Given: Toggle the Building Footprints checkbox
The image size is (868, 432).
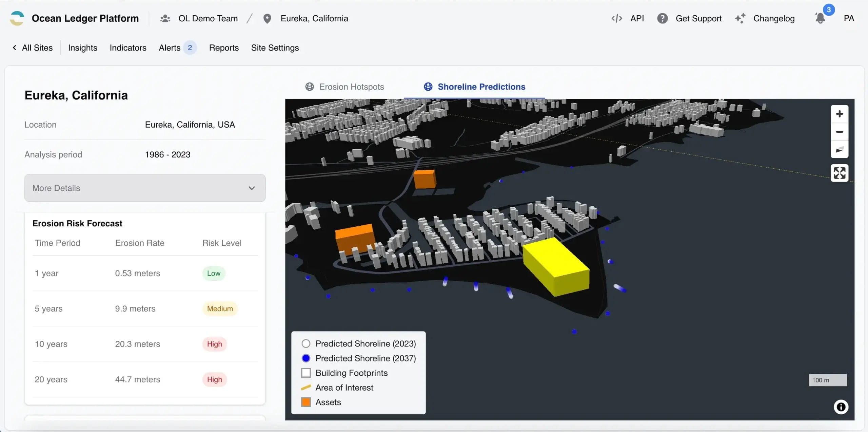Looking at the screenshot, I should click(x=306, y=373).
